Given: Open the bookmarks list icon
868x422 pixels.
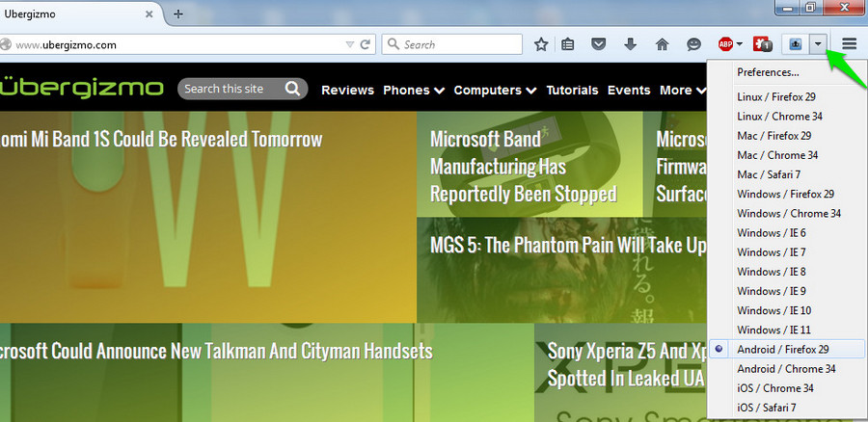Looking at the screenshot, I should click(x=567, y=44).
